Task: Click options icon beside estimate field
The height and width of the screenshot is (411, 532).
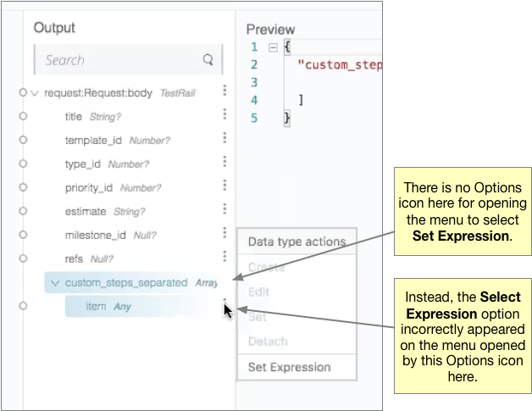Action: click(224, 209)
